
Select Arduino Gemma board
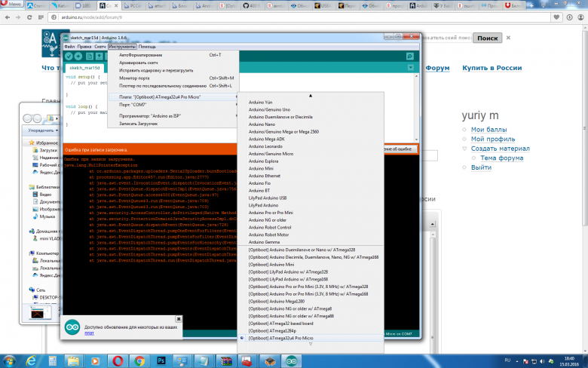click(x=311, y=242)
